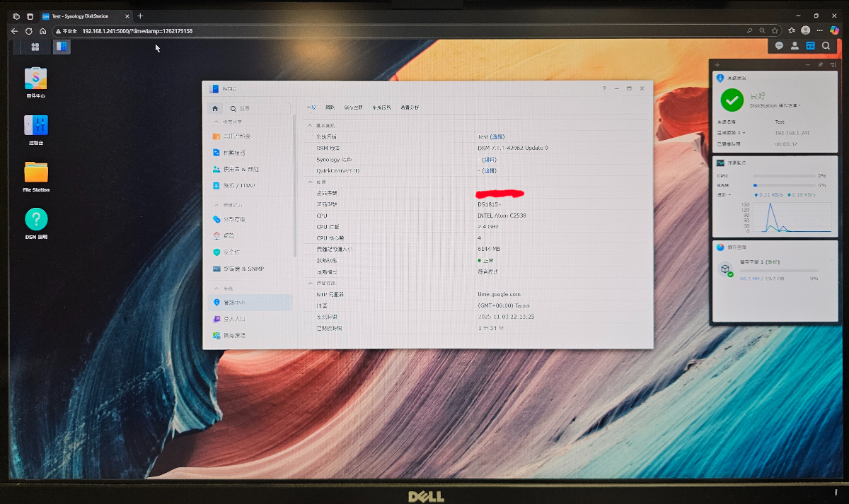Collapse the basic information section chevron
This screenshot has height=504, width=849.
pos(309,125)
